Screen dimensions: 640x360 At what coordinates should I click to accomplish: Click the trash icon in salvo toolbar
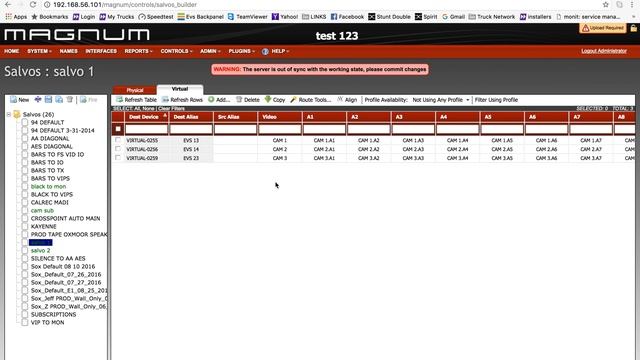pos(69,100)
